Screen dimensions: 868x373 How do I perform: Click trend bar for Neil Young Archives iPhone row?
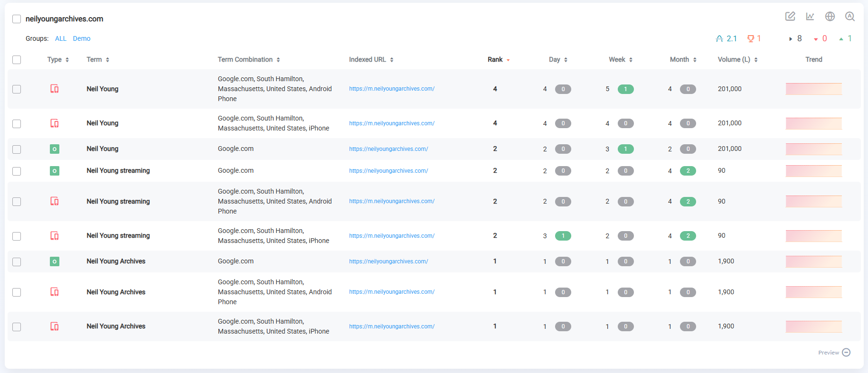click(814, 326)
